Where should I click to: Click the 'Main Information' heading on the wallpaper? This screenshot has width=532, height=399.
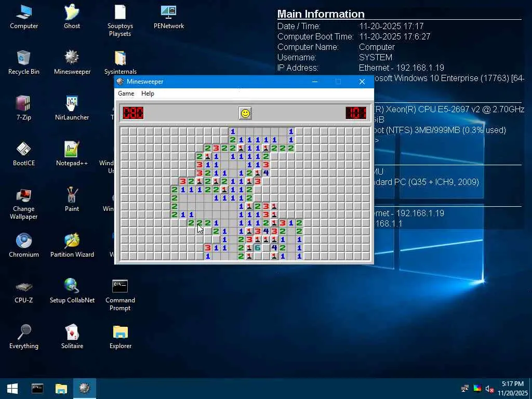click(x=321, y=14)
